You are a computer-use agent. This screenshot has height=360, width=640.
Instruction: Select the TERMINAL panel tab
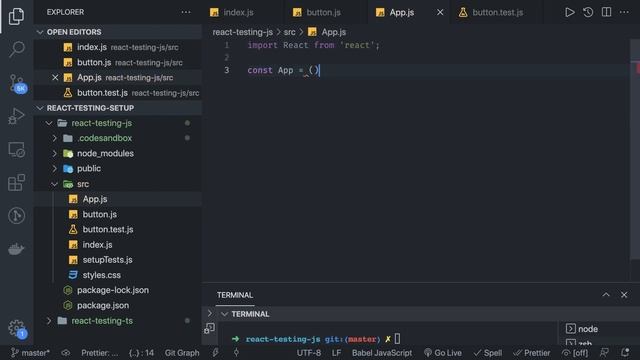235,295
